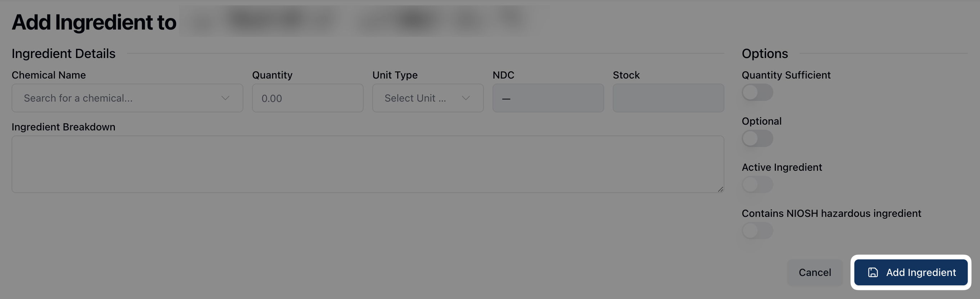Click the chevron arrow in Unit Type selector
Viewport: 980px width, 299px height.
465,98
